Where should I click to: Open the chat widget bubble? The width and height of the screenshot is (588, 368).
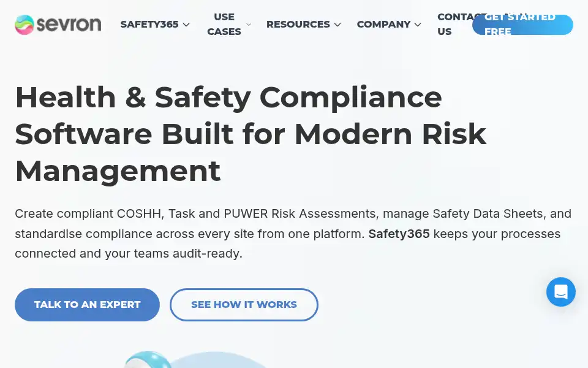coord(560,292)
